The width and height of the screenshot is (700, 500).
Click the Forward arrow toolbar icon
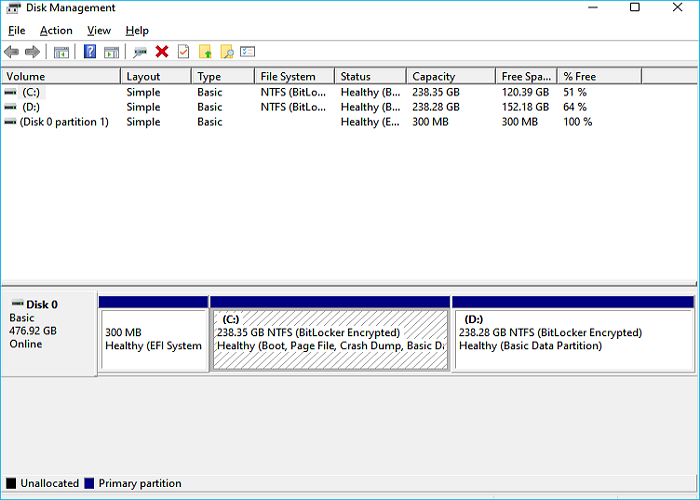tap(32, 52)
